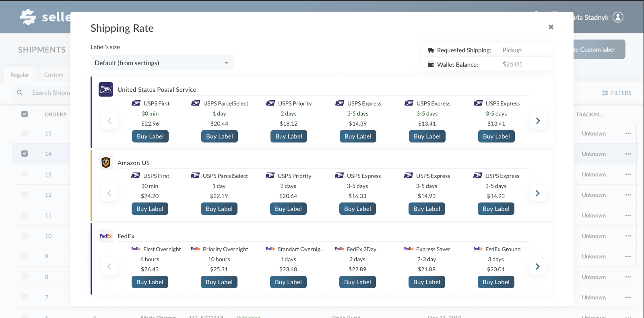The width and height of the screenshot is (644, 318).
Task: Select the checkbox for order 9
Action: 25,256
